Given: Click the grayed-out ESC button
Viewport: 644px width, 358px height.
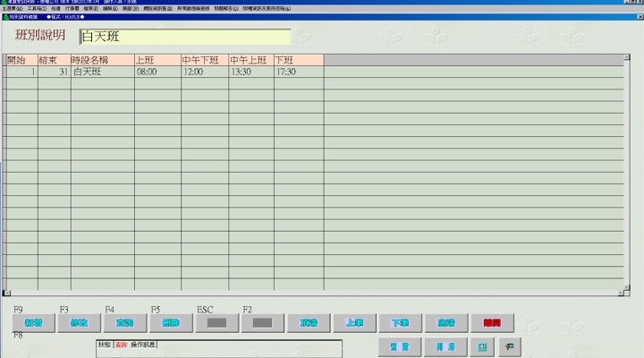Looking at the screenshot, I should [x=217, y=323].
